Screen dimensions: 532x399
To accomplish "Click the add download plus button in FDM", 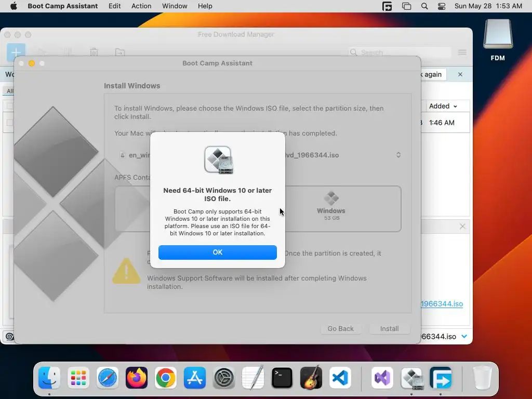I will point(16,52).
